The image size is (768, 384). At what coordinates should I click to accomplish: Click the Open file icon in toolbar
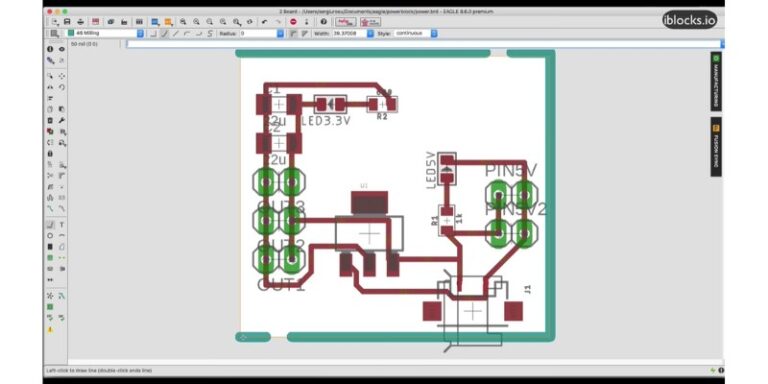(x=54, y=22)
